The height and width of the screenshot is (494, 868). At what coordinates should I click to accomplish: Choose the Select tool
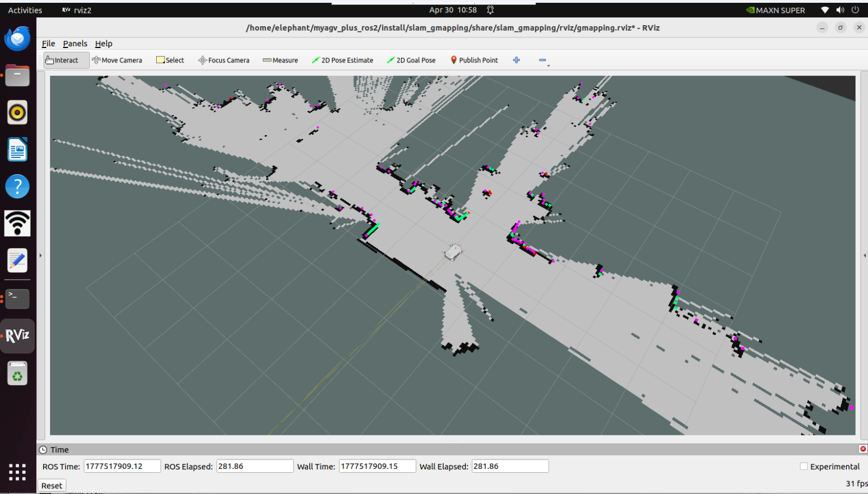click(x=170, y=60)
